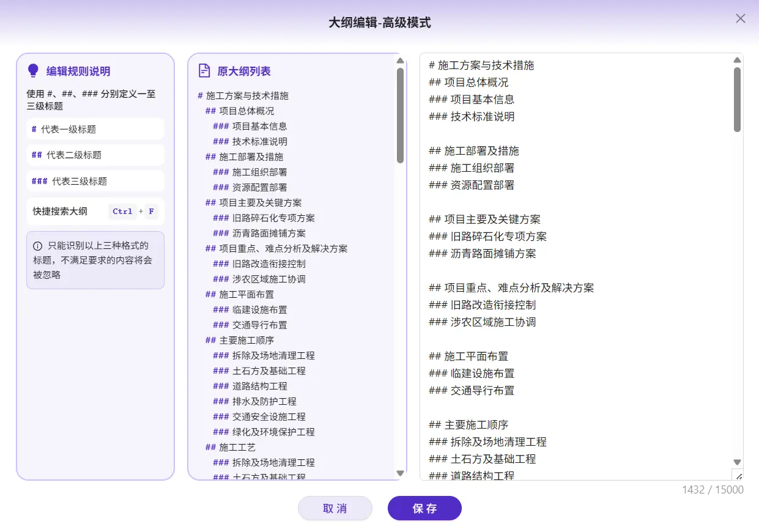Select '## 施工部署及措施' in the outline list
The width and height of the screenshot is (759, 532).
[245, 157]
